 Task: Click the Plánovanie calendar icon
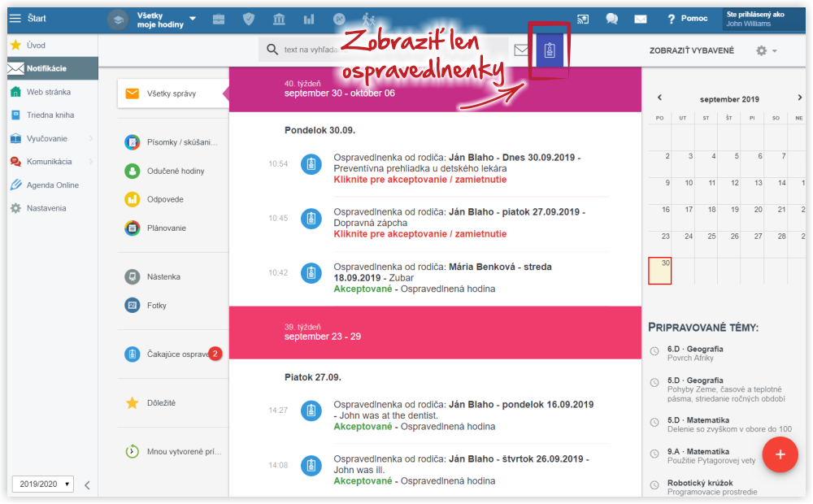coord(133,228)
